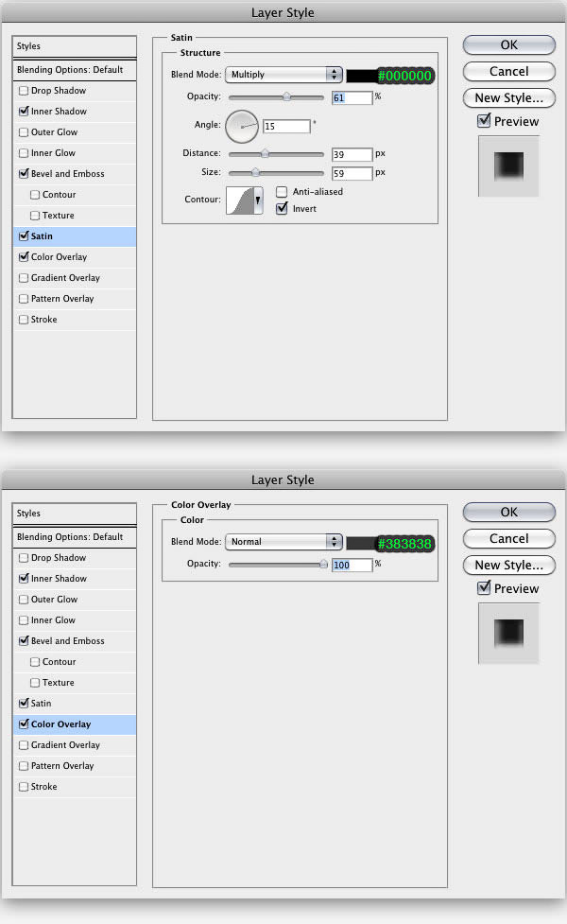
Task: Click the black Satin color swatch
Action: [361, 76]
